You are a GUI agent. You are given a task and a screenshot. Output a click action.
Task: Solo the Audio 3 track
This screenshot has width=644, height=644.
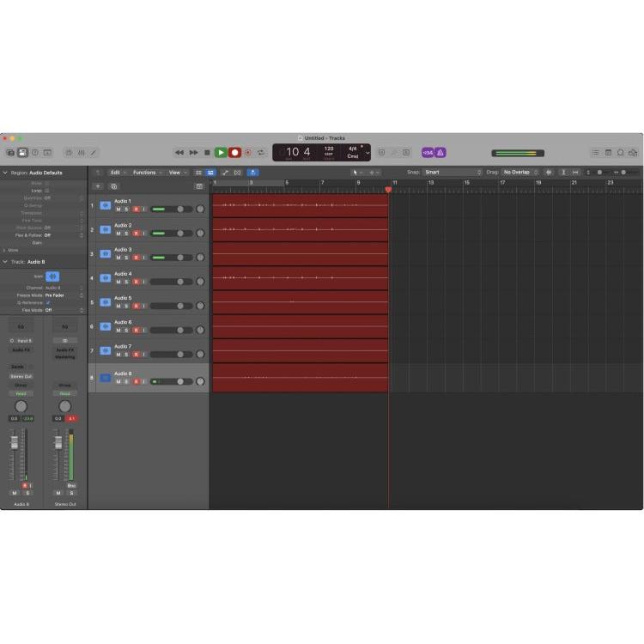(126, 258)
